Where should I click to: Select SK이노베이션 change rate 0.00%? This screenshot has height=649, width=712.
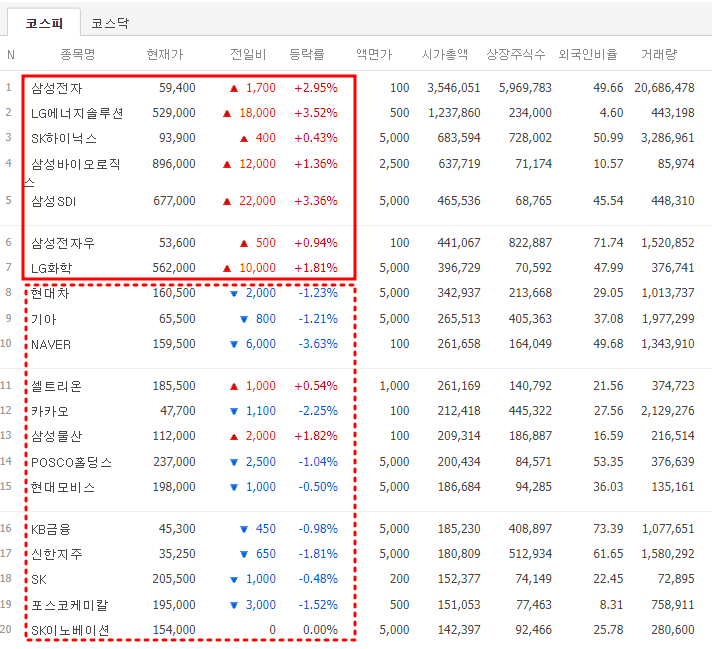(x=320, y=629)
